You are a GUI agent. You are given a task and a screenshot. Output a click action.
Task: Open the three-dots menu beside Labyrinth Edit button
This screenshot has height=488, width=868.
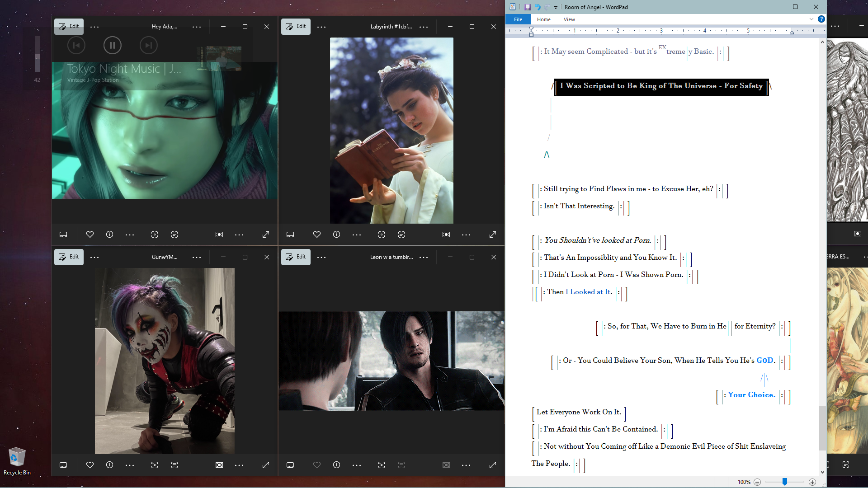click(x=321, y=27)
